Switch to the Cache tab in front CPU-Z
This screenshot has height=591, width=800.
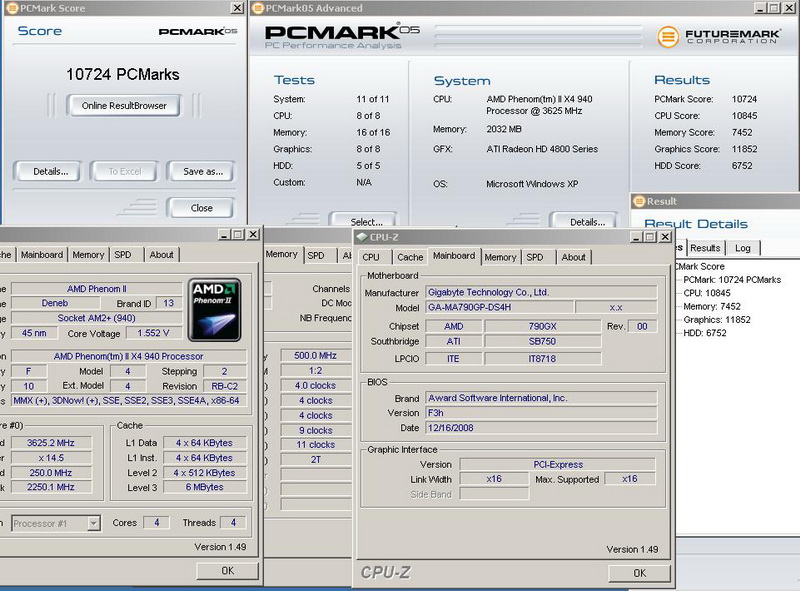[410, 257]
